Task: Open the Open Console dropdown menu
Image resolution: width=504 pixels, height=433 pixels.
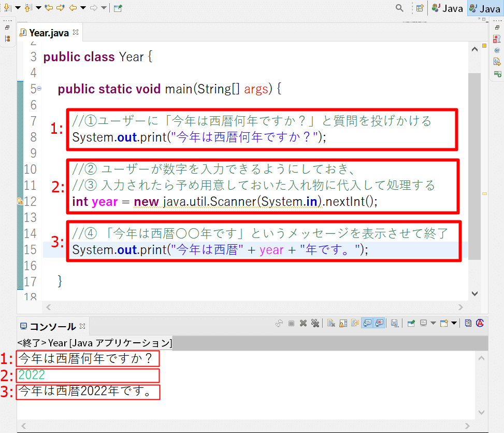Action: pos(454,323)
